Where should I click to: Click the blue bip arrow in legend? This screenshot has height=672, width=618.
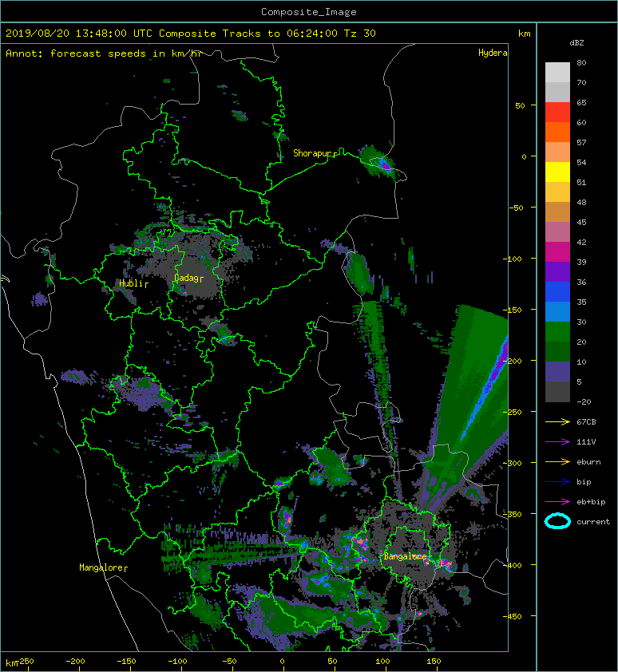557,482
